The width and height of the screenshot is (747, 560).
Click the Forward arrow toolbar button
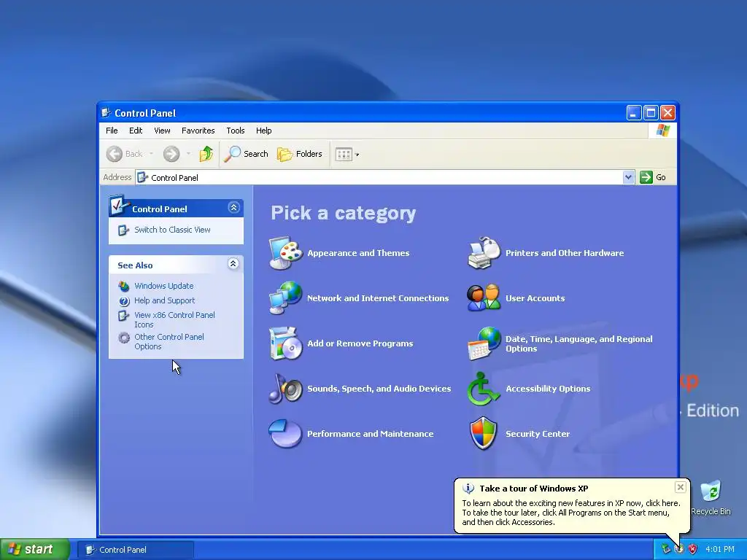(171, 154)
